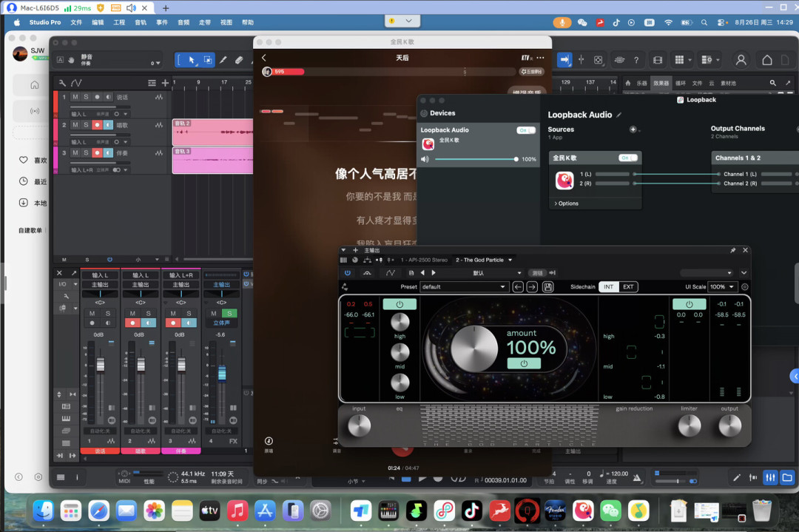Toggle input monitor on track 3 伴奏
The width and height of the screenshot is (799, 532).
[x=108, y=153]
